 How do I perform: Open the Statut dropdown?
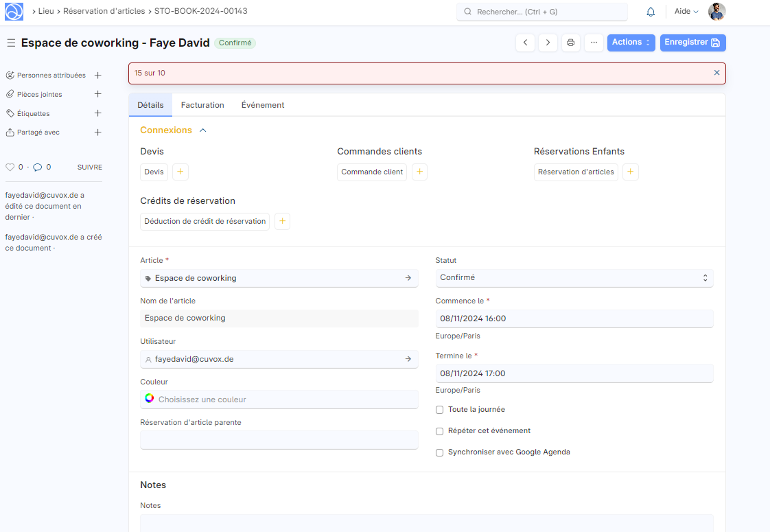coord(574,278)
